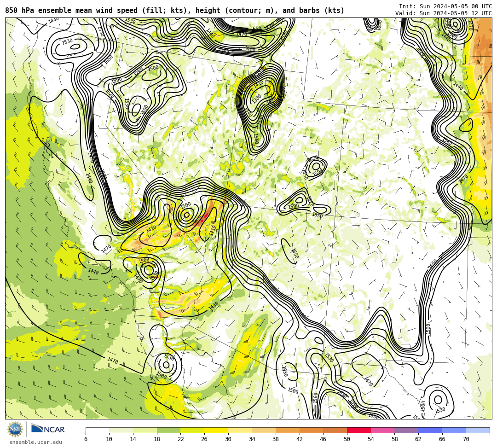Viewport: 497px width, 448px height.
Task: Pick the bright yellow 26–30 kts colorbar swatch
Action: coord(216,430)
